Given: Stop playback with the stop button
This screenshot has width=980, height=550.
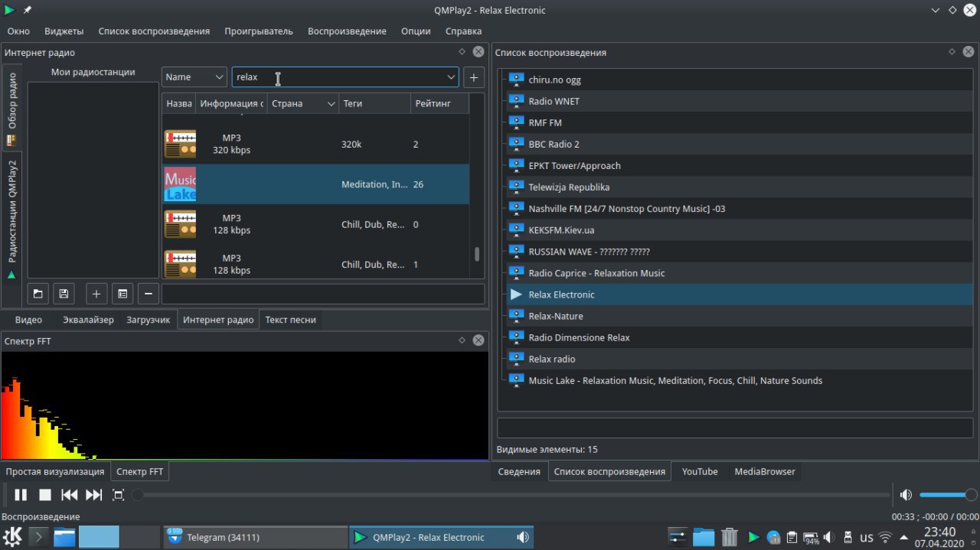Looking at the screenshot, I should pyautogui.click(x=45, y=495).
